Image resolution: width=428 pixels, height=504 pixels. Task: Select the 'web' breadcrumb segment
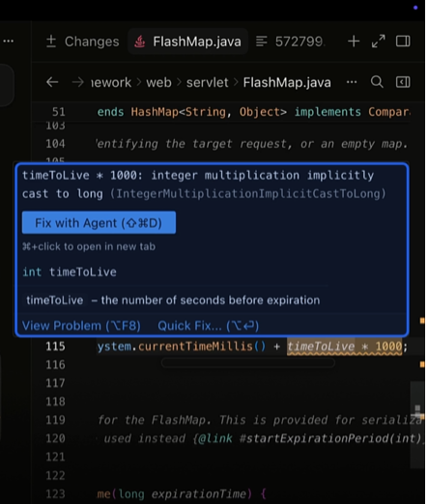[158, 82]
